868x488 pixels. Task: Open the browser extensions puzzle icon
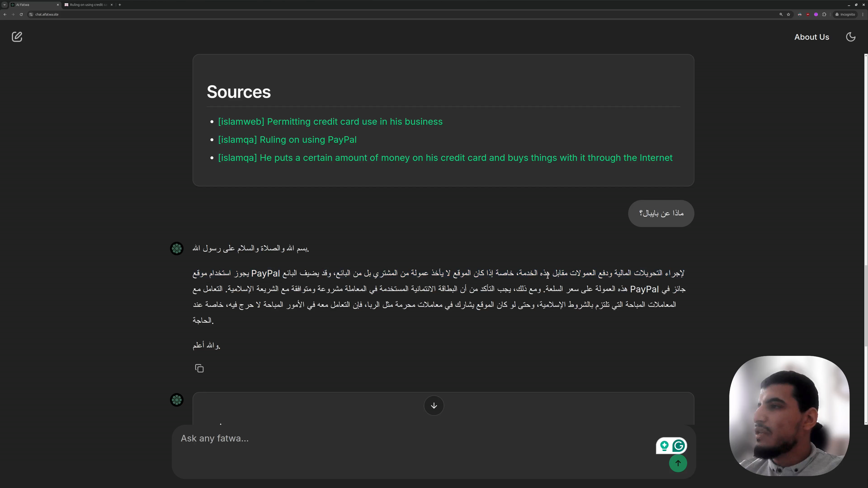(824, 14)
